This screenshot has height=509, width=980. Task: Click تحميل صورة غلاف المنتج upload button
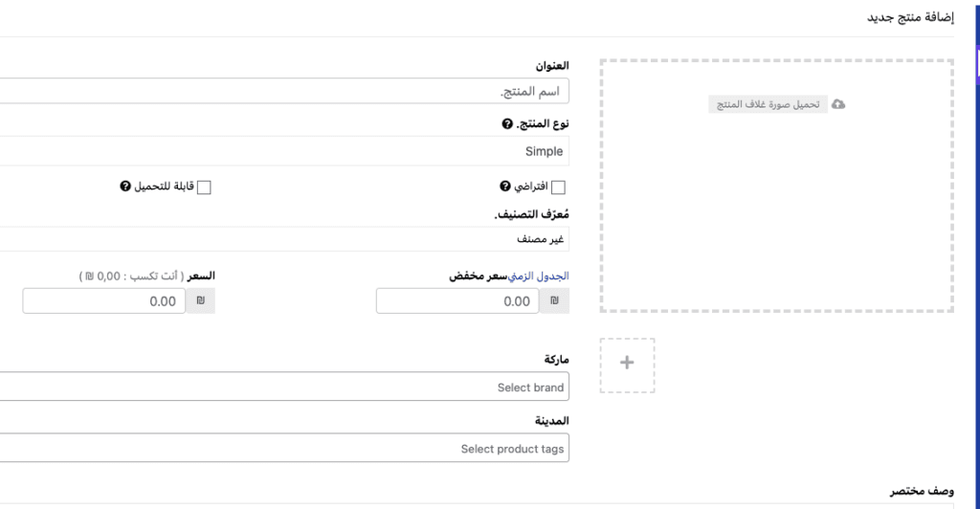[768, 104]
